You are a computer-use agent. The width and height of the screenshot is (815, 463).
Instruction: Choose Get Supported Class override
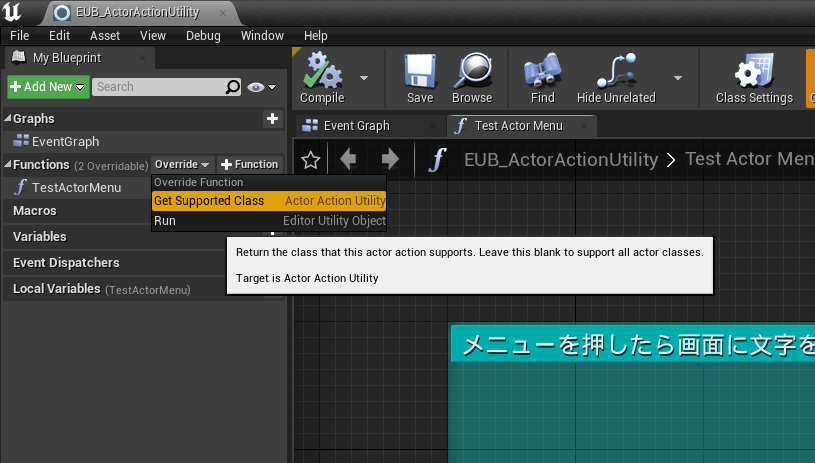coord(269,201)
